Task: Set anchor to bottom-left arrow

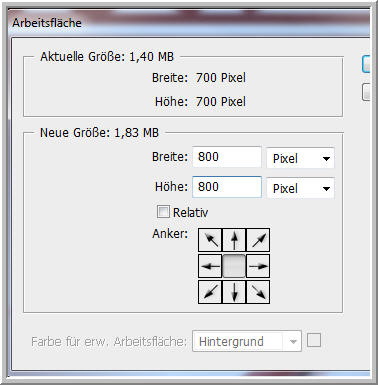Action: [x=210, y=292]
